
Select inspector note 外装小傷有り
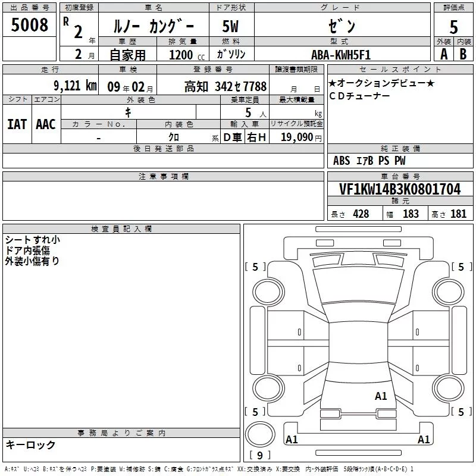(32, 261)
